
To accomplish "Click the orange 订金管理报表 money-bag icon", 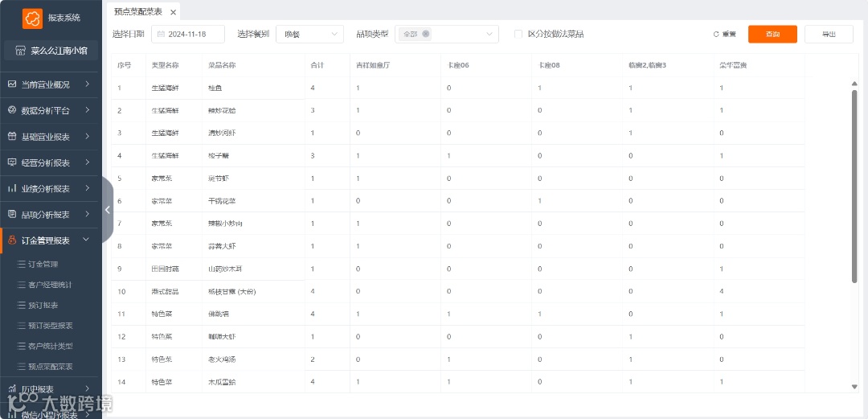I will coord(12,240).
